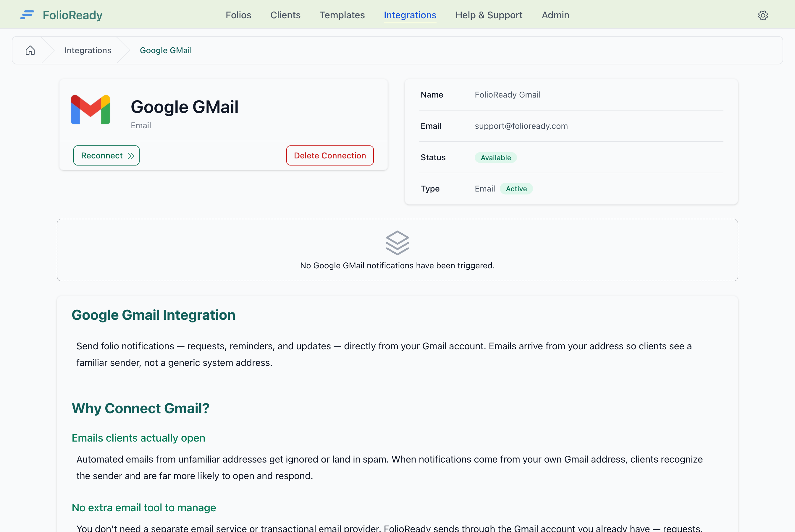
Task: Click the Delete Connection button
Action: pos(330,155)
